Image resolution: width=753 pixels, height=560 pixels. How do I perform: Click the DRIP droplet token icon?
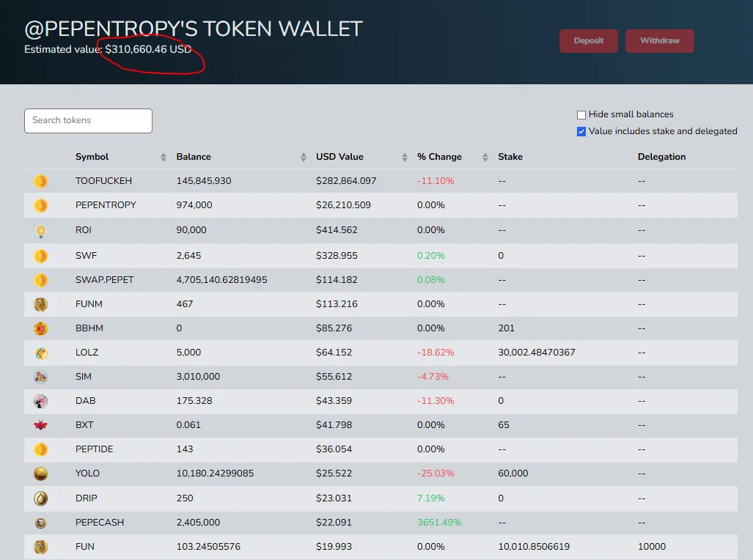click(41, 498)
